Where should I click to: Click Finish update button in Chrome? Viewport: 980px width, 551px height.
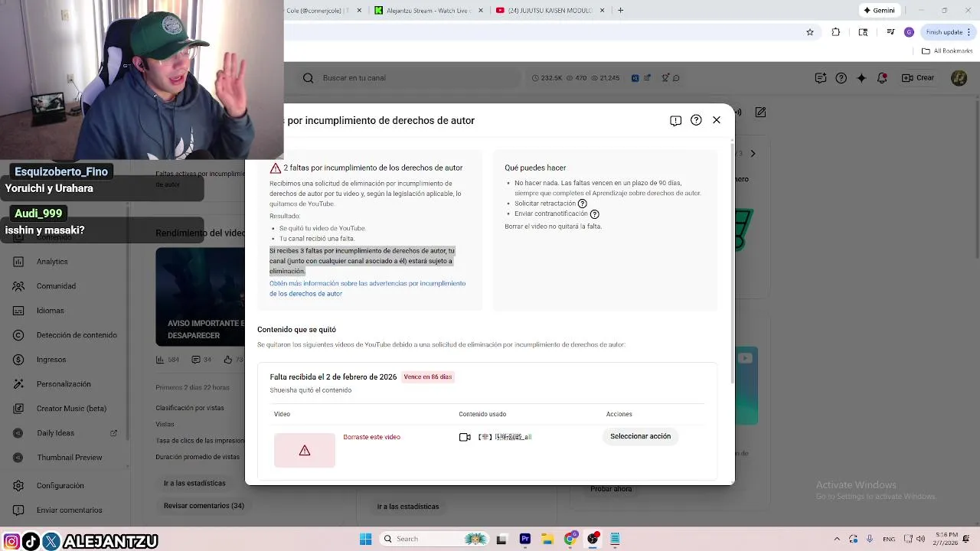point(948,32)
